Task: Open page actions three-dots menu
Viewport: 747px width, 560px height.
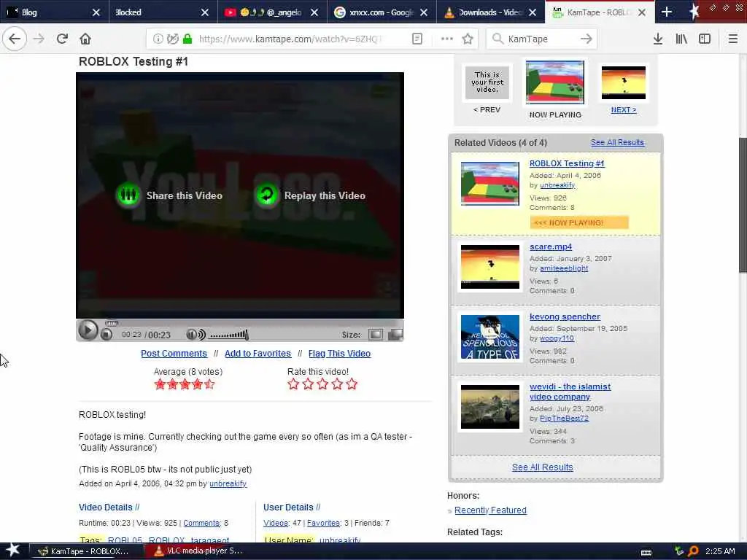Action: point(447,39)
